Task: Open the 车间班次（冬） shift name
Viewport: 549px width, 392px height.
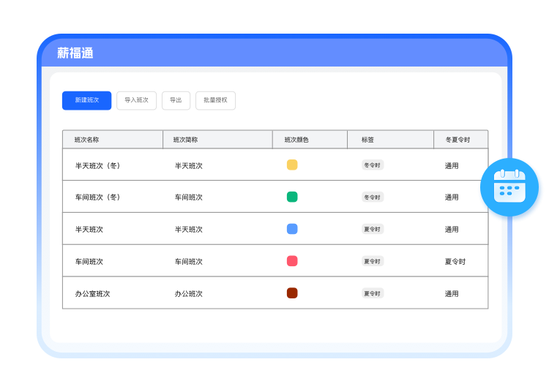Action: click(97, 197)
